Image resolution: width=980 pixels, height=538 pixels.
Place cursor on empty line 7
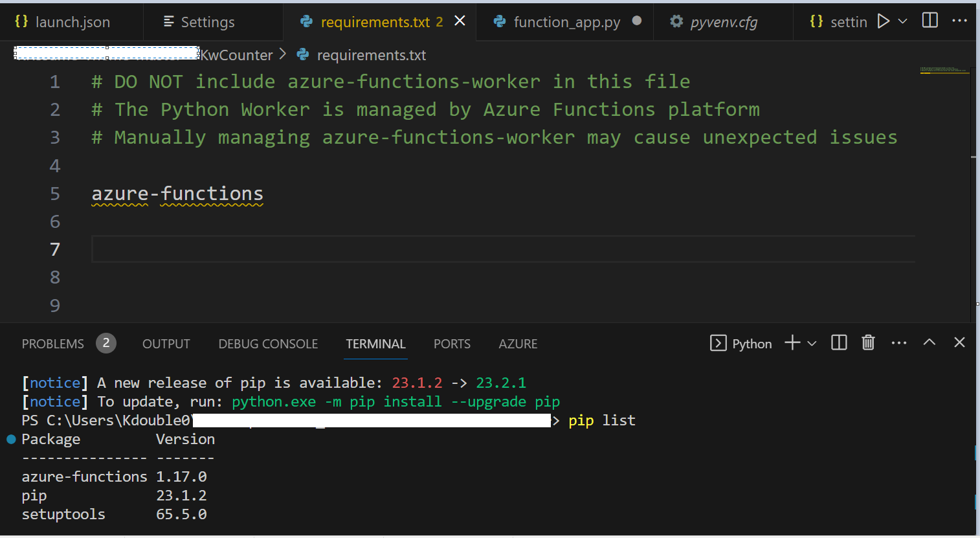503,249
